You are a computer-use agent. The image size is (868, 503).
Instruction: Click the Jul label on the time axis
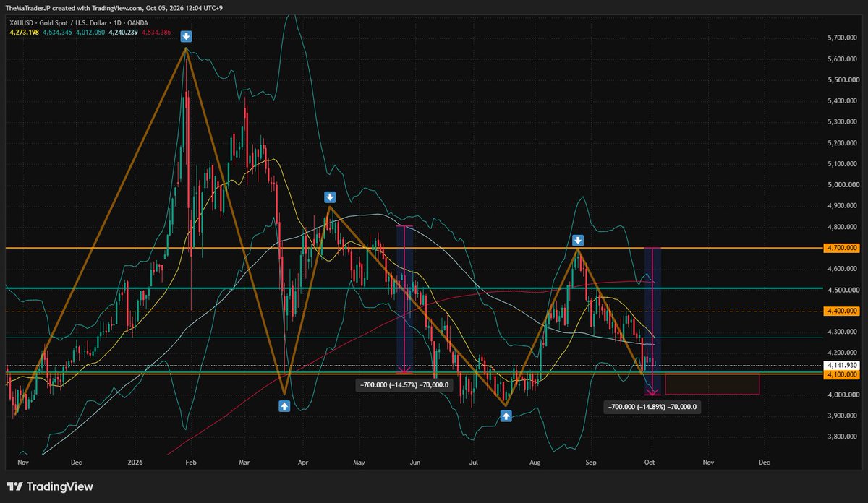473,461
